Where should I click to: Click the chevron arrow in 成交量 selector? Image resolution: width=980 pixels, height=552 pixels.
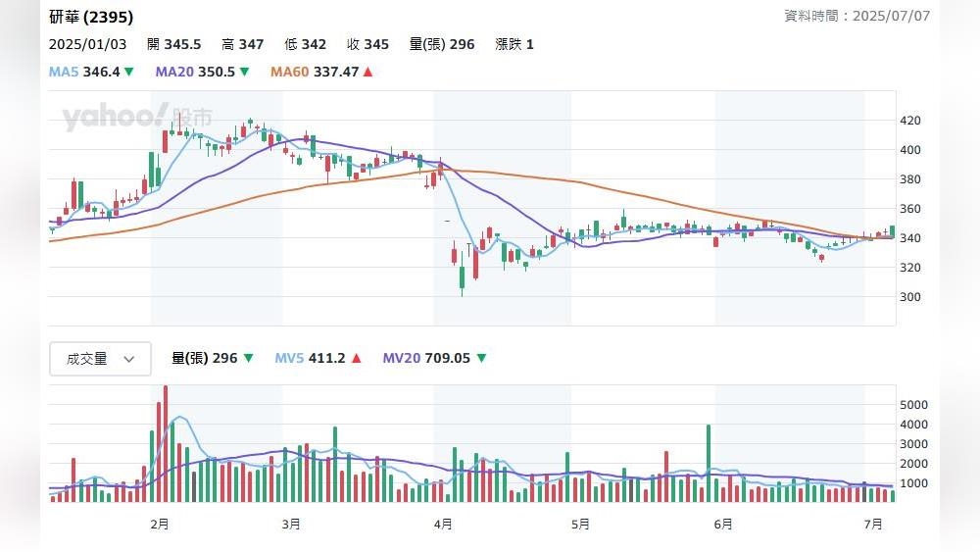pyautogui.click(x=128, y=360)
